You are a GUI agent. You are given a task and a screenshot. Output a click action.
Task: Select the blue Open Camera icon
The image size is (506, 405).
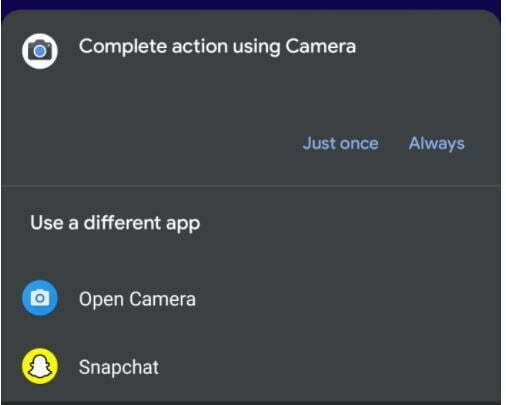pyautogui.click(x=40, y=298)
